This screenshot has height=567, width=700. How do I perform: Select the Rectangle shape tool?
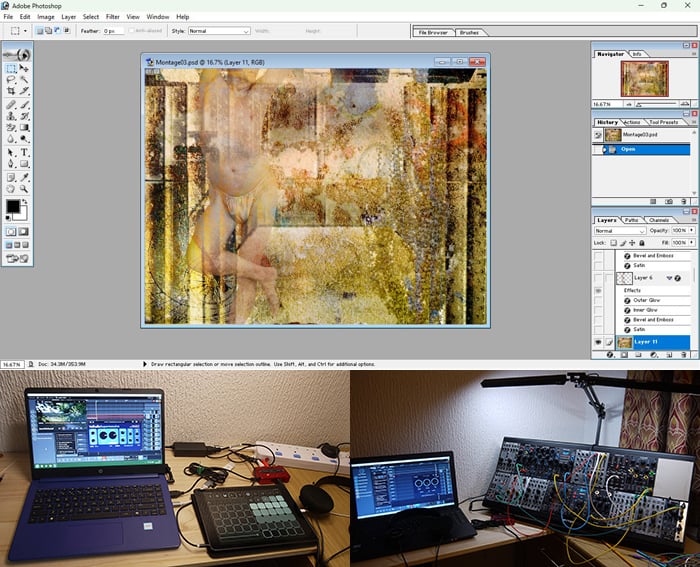click(24, 164)
